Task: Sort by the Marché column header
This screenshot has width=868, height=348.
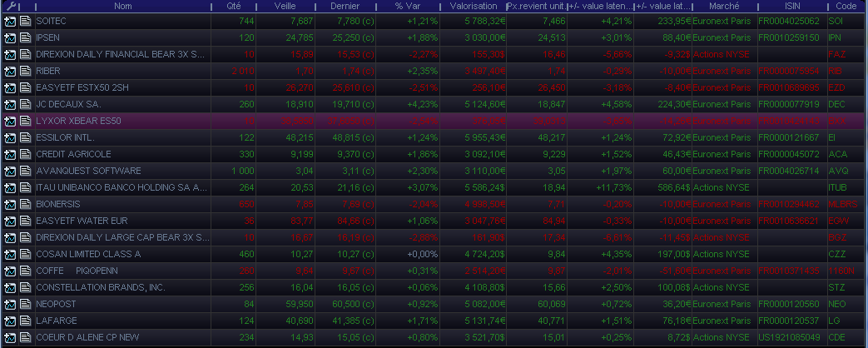Action: click(723, 6)
